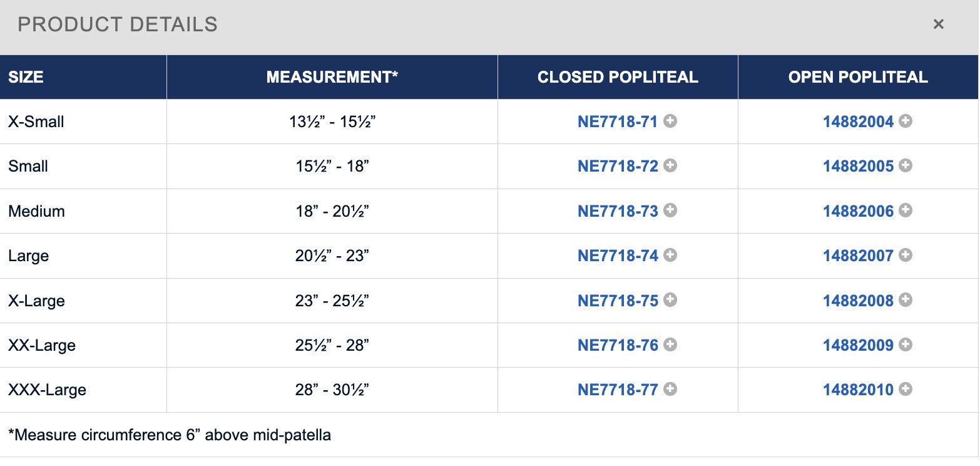Click plus icon beside 14882008

click(x=906, y=300)
